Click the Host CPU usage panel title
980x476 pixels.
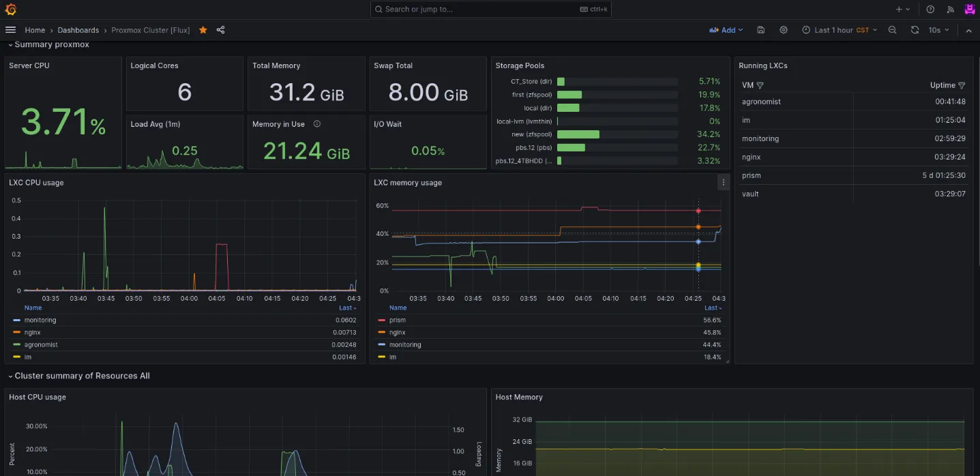coord(38,397)
